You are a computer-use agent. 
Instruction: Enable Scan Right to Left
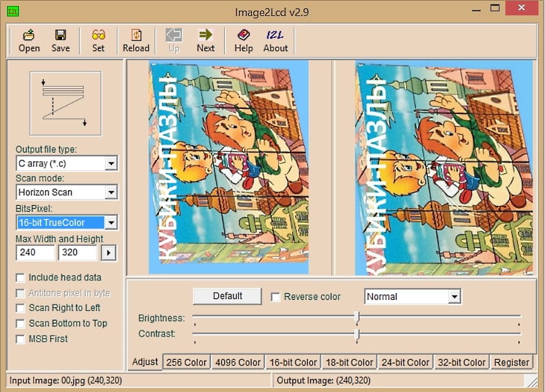click(x=21, y=308)
